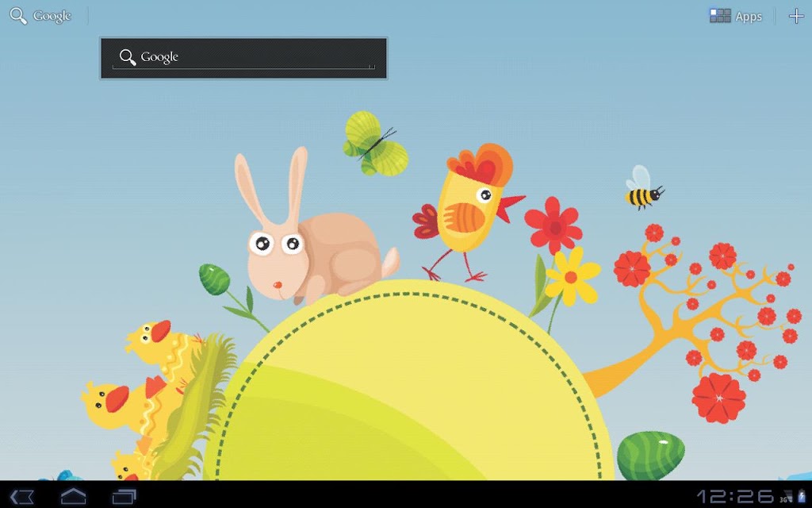Tap the 3G signal indicator
Screen dimensions: 812x508
786,497
